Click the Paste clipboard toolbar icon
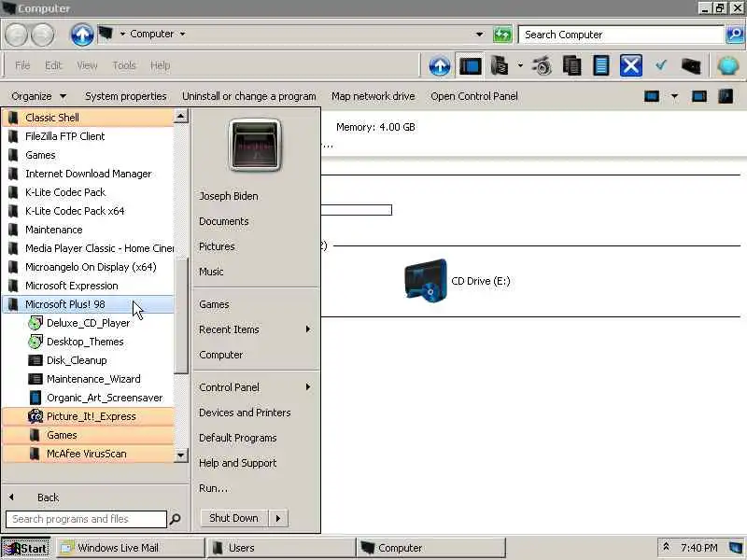The width and height of the screenshot is (747, 560). [601, 65]
